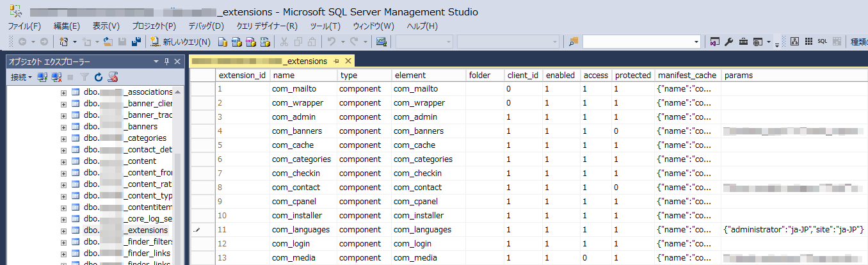Image resolution: width=868 pixels, height=265 pixels.
Task: Select row header for com_languages row
Action: tap(202, 230)
